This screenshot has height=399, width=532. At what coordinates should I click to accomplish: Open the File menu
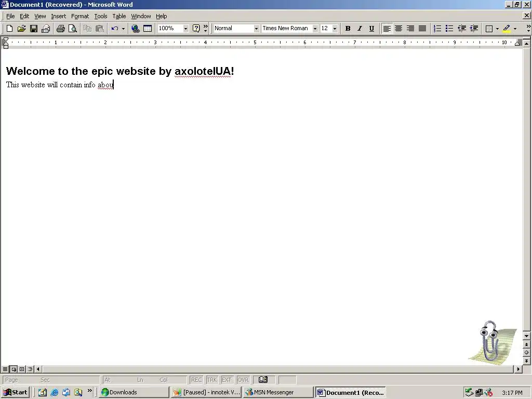10,16
